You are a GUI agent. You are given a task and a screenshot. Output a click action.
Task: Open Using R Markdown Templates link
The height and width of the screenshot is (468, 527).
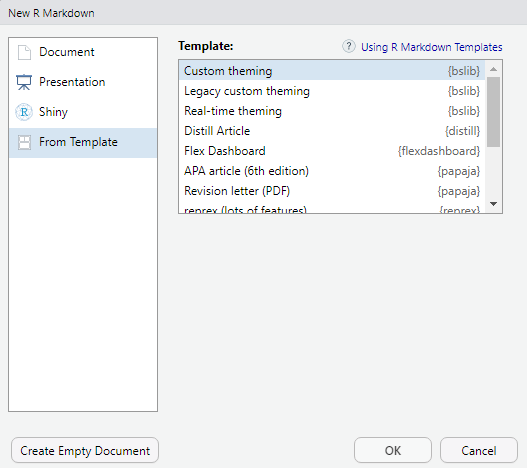(x=432, y=47)
